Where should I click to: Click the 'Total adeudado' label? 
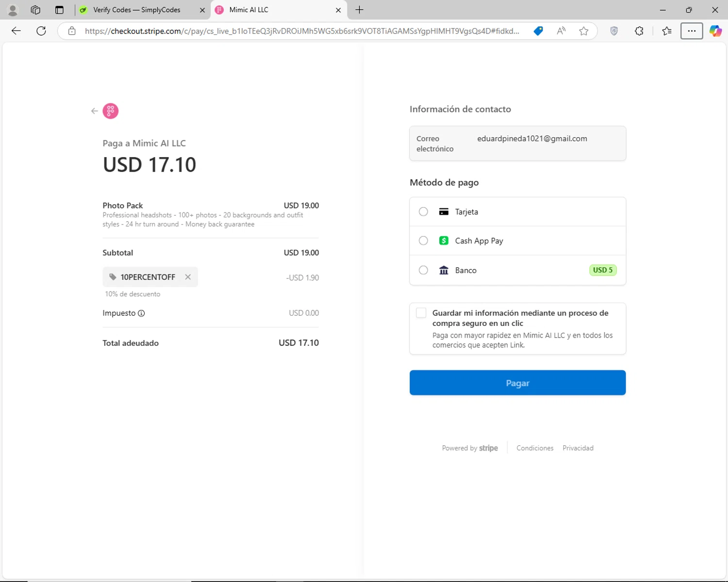click(131, 343)
